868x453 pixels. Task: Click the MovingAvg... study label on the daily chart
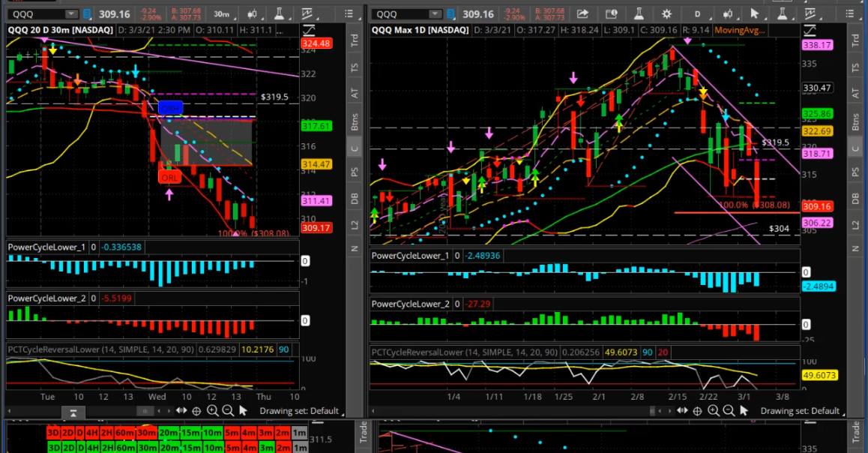pyautogui.click(x=740, y=30)
